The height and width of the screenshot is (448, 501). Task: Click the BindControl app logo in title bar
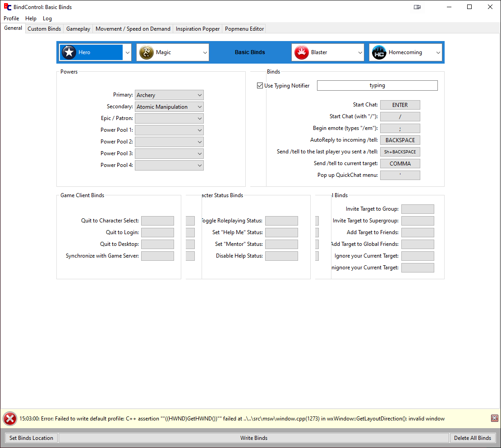pyautogui.click(x=7, y=7)
